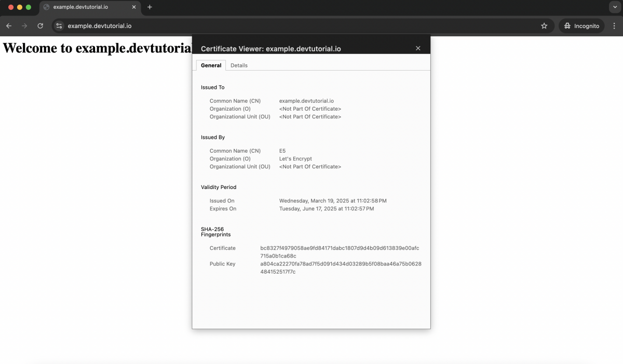Click the certificate SHA-256 fingerprint value
623x364 pixels.
click(x=340, y=252)
